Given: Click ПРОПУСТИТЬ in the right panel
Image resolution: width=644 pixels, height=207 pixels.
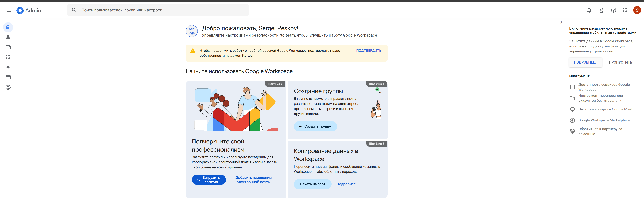Looking at the screenshot, I should coord(620,63).
